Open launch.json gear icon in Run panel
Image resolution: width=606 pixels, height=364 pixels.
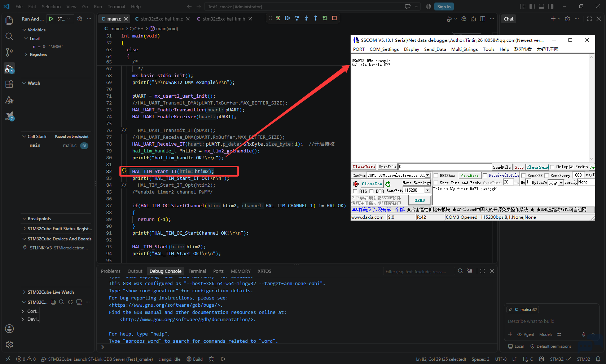pyautogui.click(x=80, y=19)
